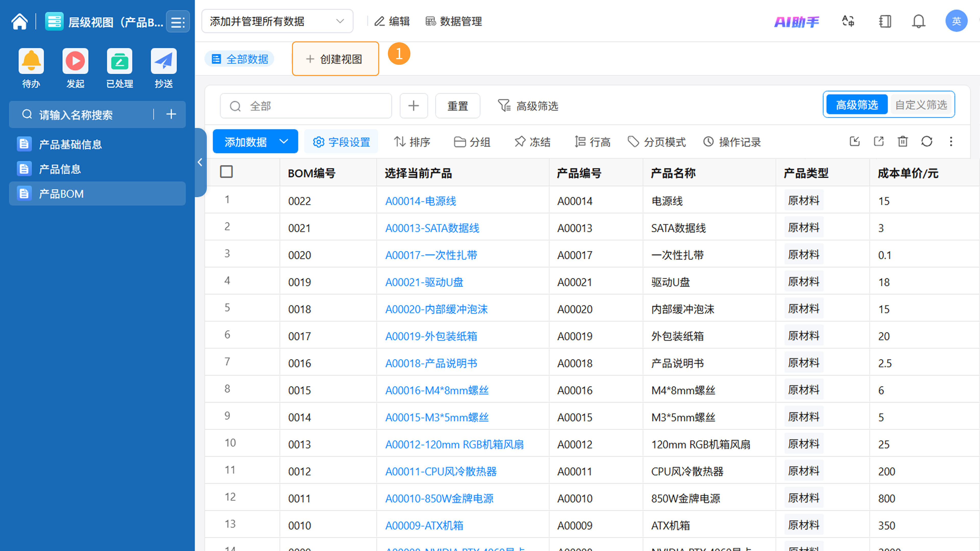Screen dimensions: 980x551
Task: Open the 抄送 paper plane shortcut
Action: tap(164, 61)
